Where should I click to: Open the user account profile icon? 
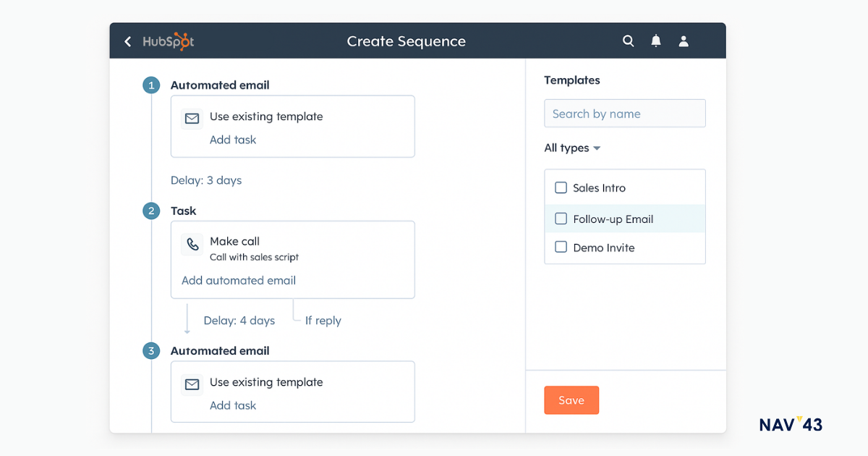pos(684,41)
